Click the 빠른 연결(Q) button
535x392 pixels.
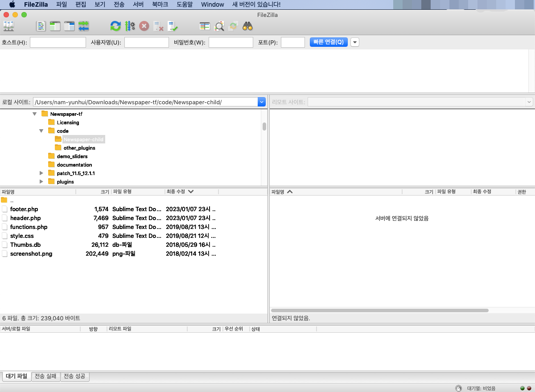[329, 42]
